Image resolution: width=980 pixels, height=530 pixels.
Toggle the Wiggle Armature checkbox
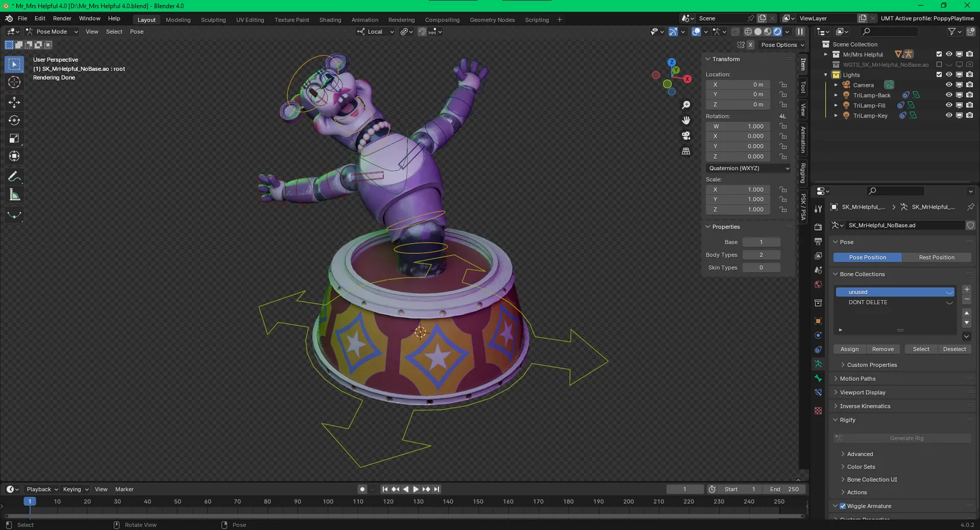(x=843, y=506)
